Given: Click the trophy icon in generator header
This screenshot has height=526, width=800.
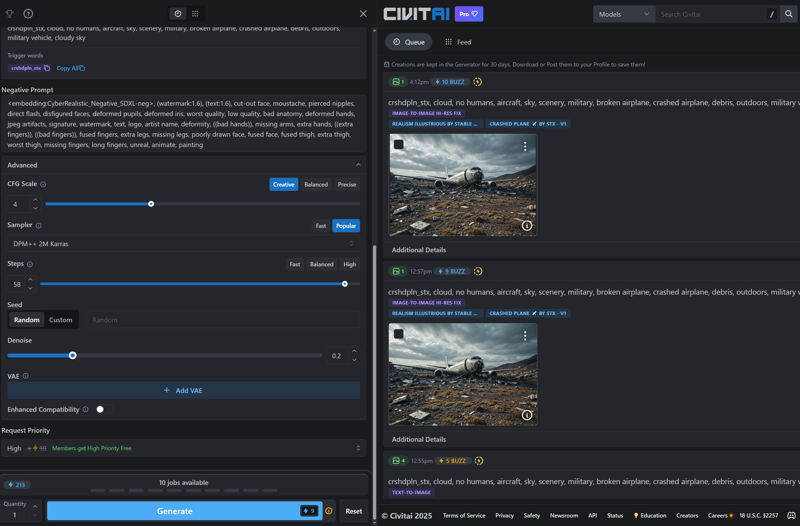Looking at the screenshot, I should pyautogui.click(x=10, y=14).
